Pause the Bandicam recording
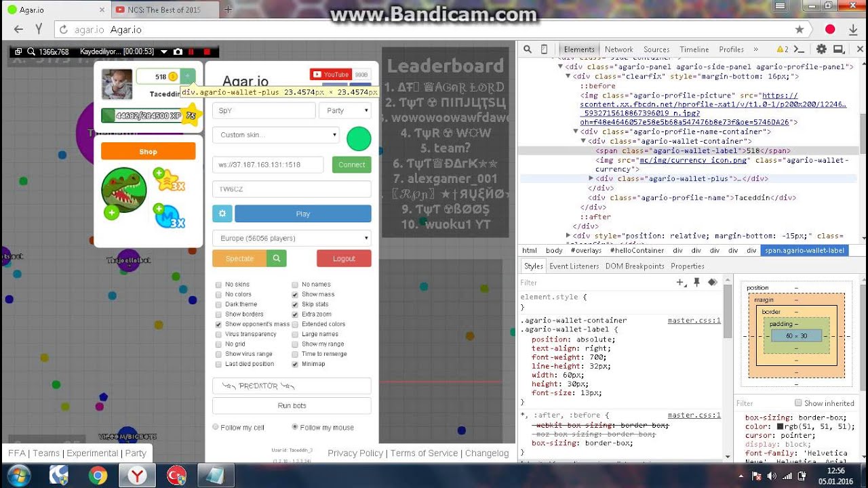This screenshot has height=488, width=868. click(x=192, y=52)
